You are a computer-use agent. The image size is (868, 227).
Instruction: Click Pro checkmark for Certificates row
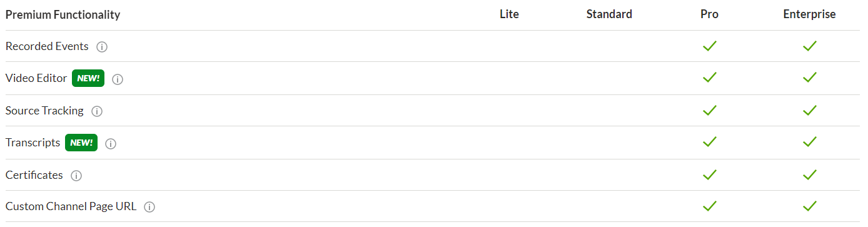click(709, 174)
